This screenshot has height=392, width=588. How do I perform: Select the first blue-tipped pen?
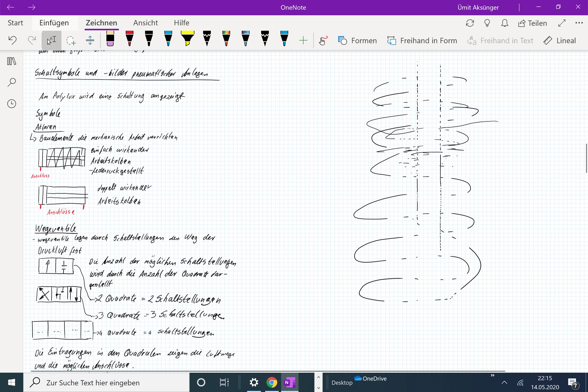click(x=168, y=38)
